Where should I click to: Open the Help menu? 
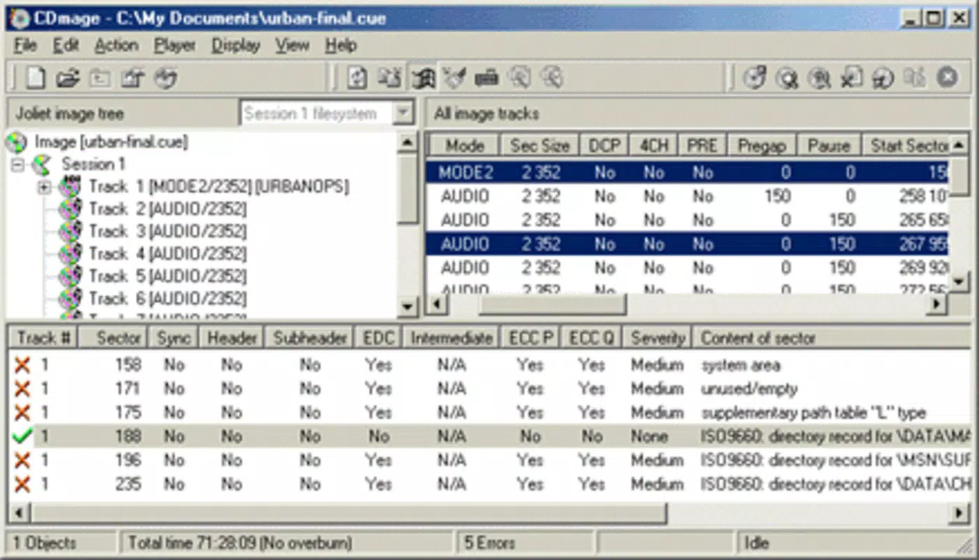point(341,45)
